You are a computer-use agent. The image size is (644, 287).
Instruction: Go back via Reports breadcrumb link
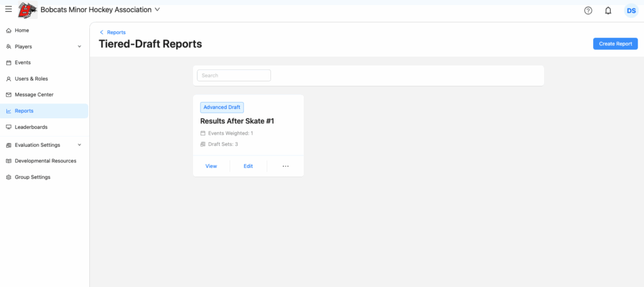pyautogui.click(x=116, y=32)
